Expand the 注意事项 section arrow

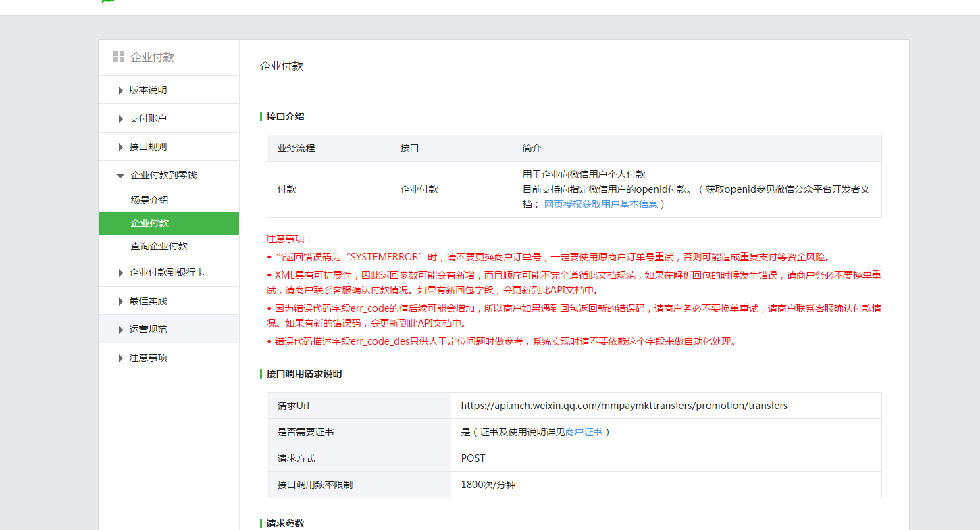pyautogui.click(x=120, y=358)
